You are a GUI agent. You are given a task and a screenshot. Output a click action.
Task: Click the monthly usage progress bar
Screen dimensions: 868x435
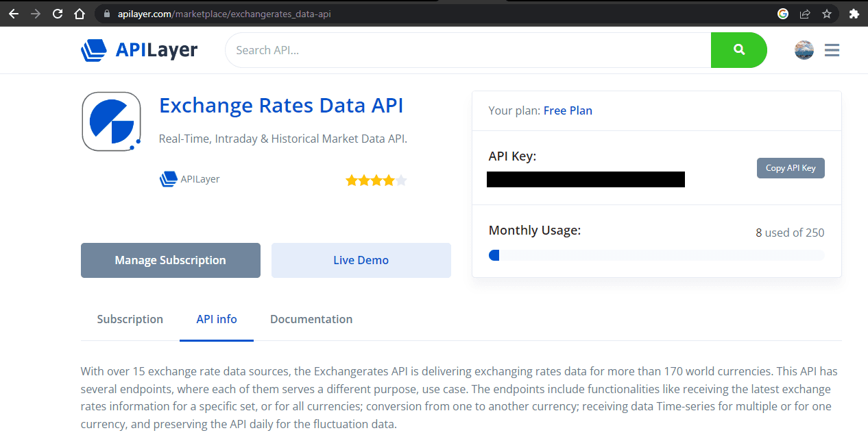[x=657, y=255]
